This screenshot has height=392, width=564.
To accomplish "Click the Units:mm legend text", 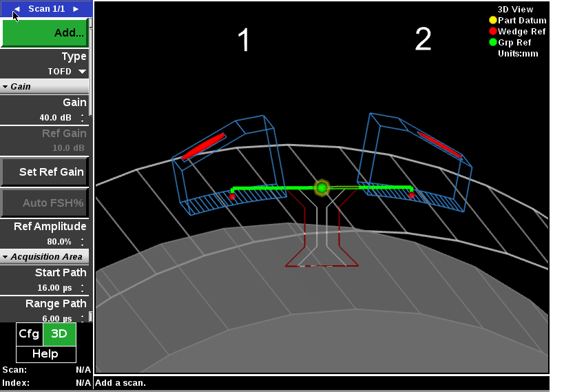I will tap(518, 54).
